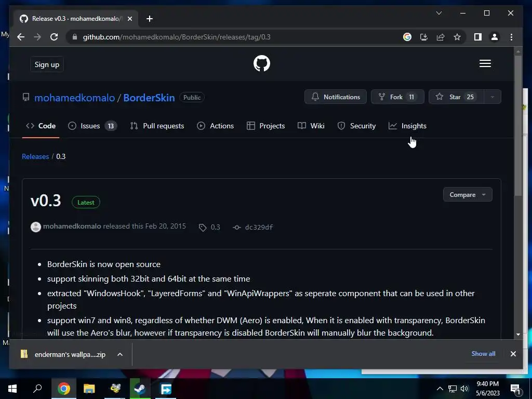Screen dimensions: 532x399
Task: Open the tab search chevron
Action: click(438, 13)
